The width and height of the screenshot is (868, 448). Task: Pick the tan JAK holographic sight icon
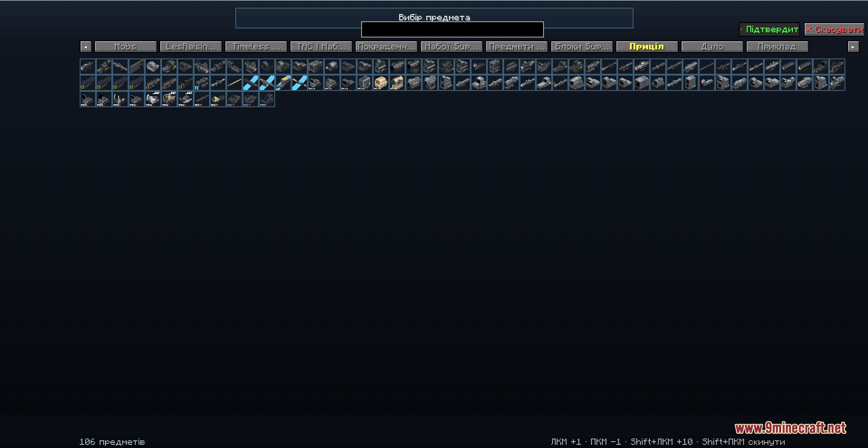[x=169, y=99]
